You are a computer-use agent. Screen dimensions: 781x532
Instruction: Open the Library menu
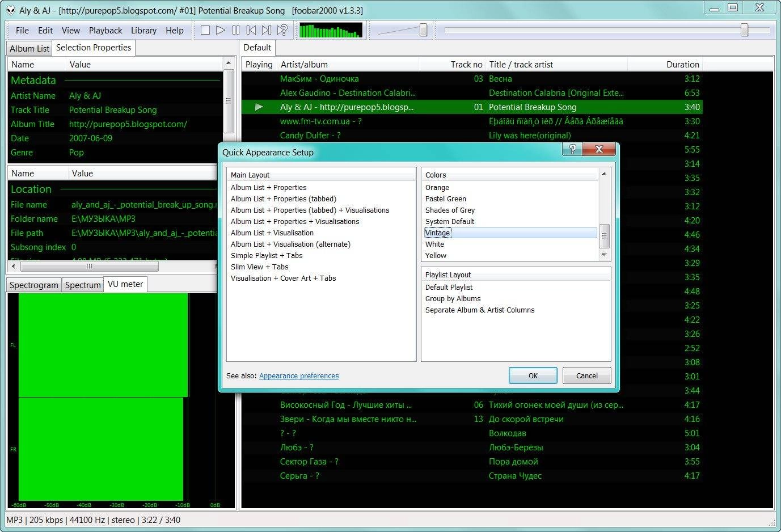pos(143,31)
